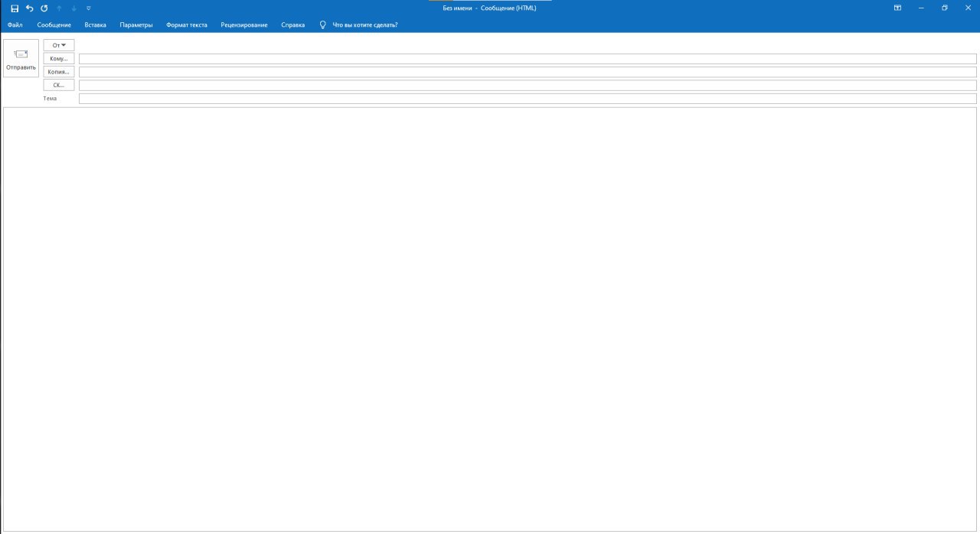Open the Файл menu
The height and width of the screenshot is (534, 980).
tap(15, 24)
